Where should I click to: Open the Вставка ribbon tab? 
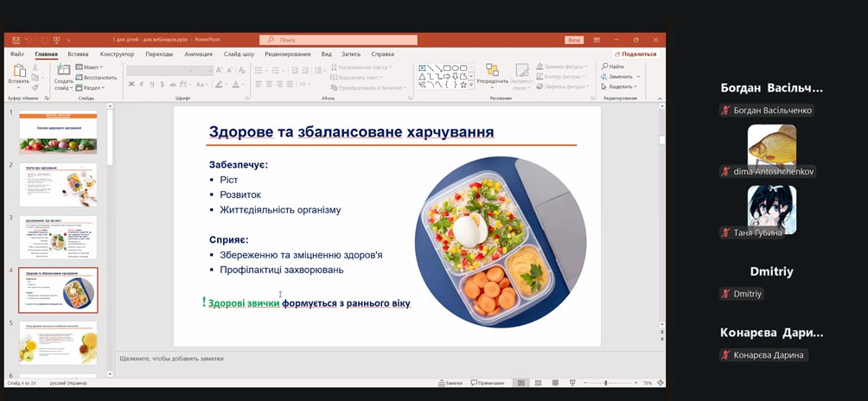point(78,54)
